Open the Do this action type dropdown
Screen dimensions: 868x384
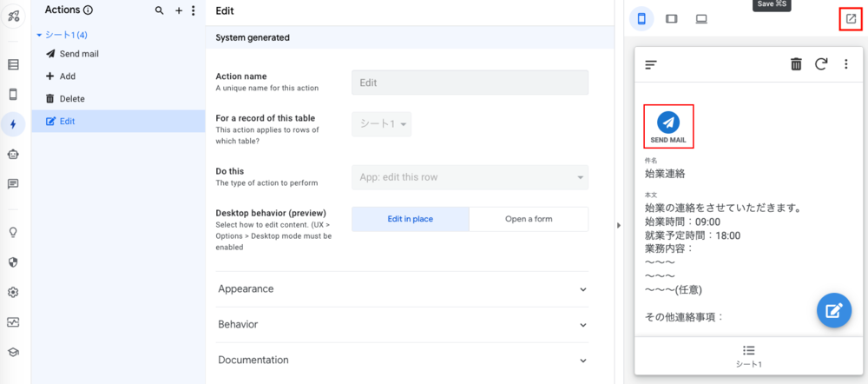click(x=470, y=177)
